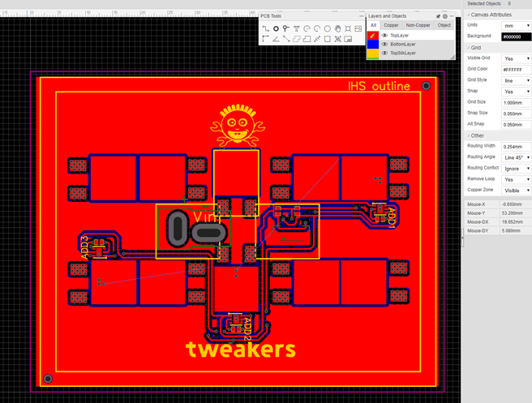532x403 pixels.
Task: Select the Image insert tool
Action: pos(358,29)
